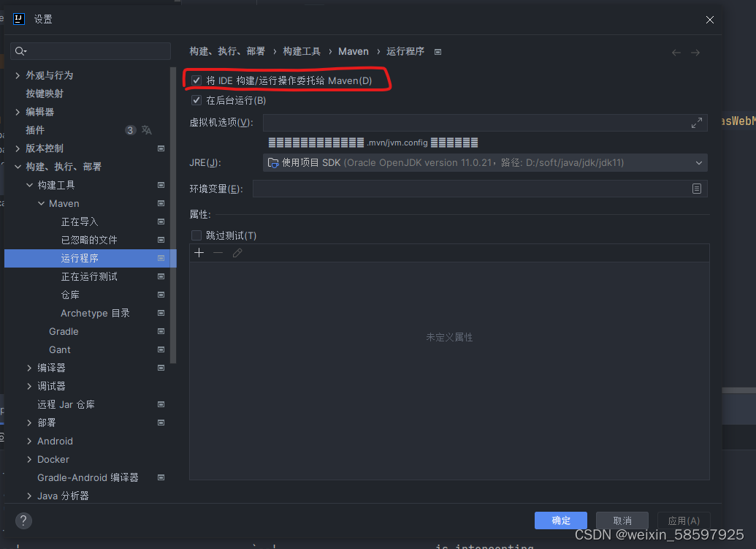Click Maven in the breadcrumb path
The height and width of the screenshot is (549, 756).
tap(353, 51)
